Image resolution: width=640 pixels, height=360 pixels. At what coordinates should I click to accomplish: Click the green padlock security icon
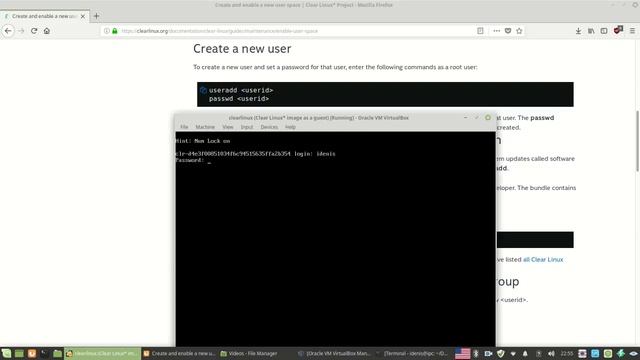[x=115, y=31]
